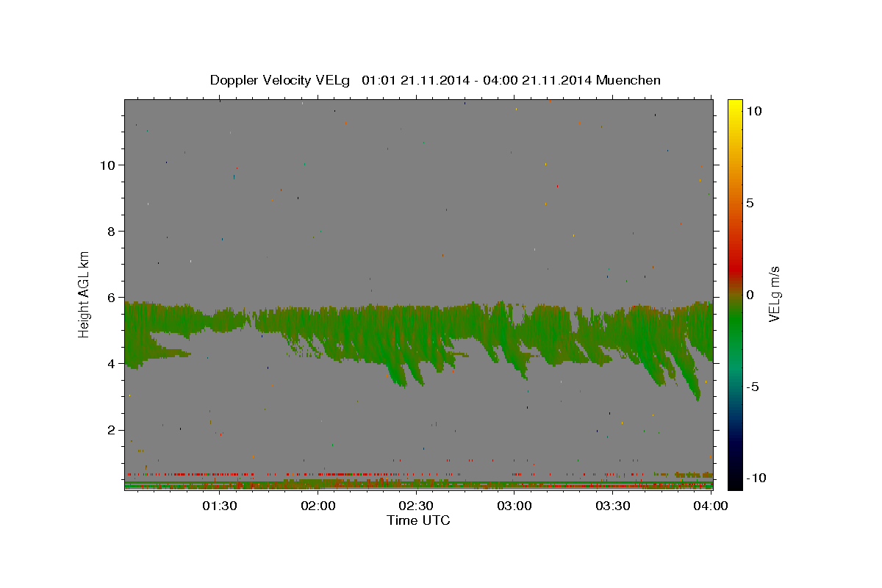The width and height of the screenshot is (882, 588).
Task: Click the height axis label 2
Action: click(110, 430)
